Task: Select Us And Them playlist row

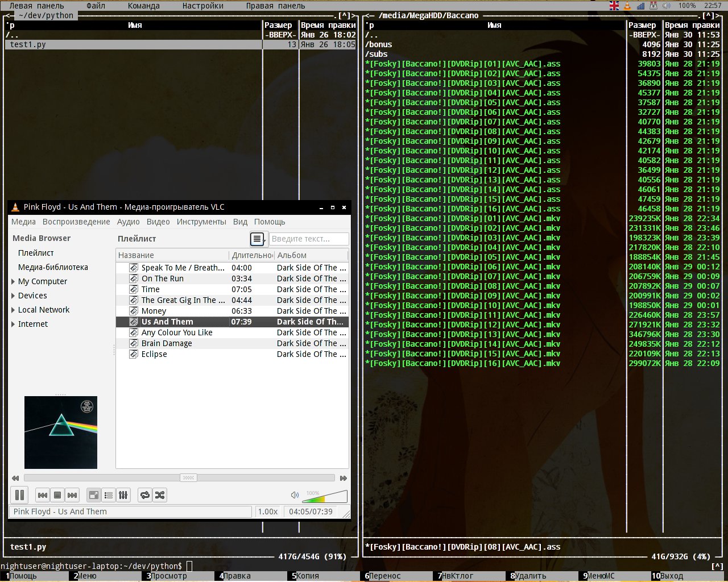Action: tap(232, 322)
